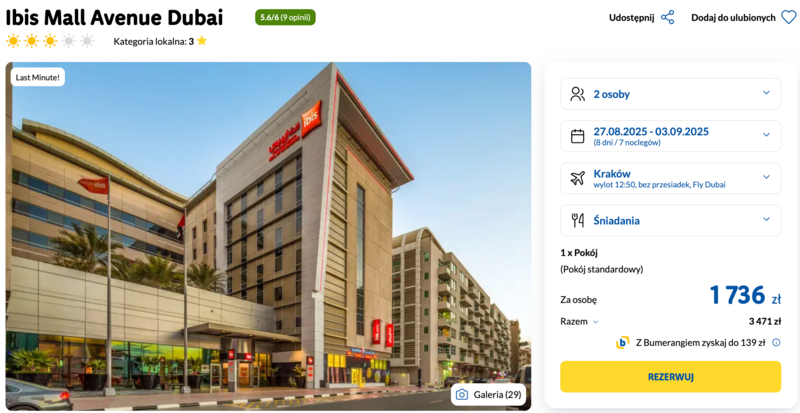Expand the Razem total price breakdown
800x413 pixels.
click(x=580, y=322)
